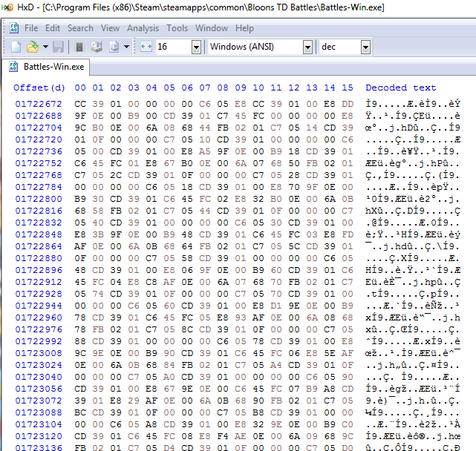Click offset row 01723056

(x=39, y=389)
